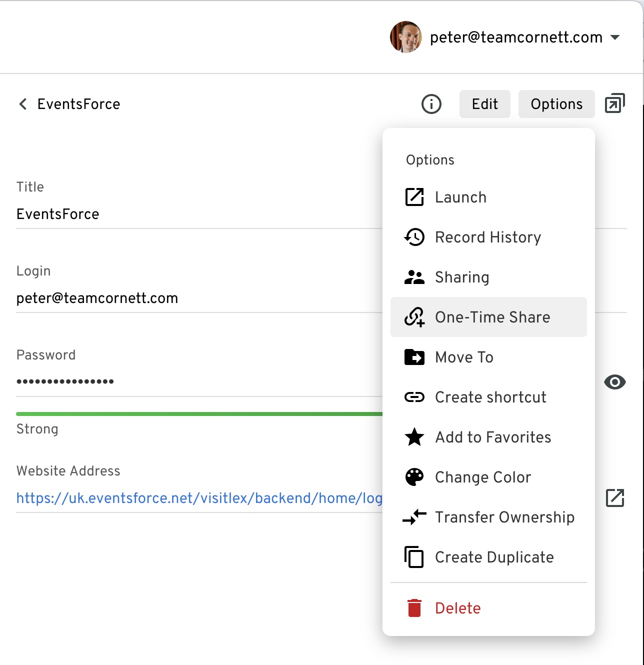This screenshot has width=644, height=665.
Task: Click the user profile avatar
Action: (x=406, y=37)
